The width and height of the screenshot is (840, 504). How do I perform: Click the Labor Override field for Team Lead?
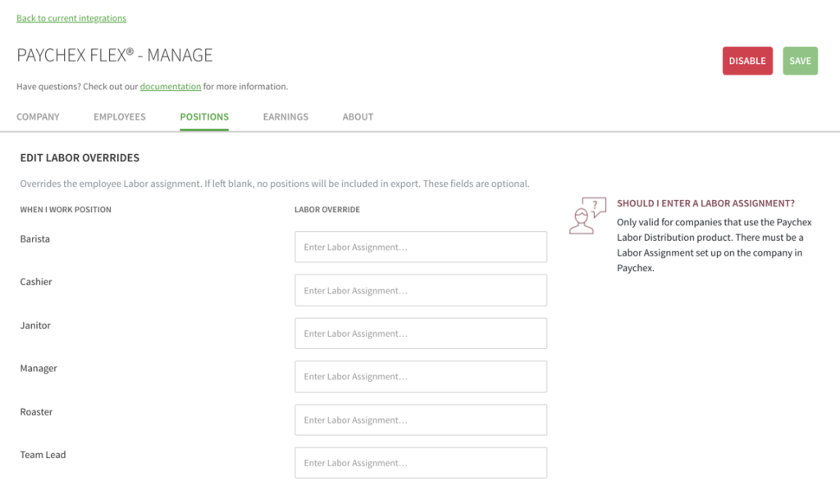420,462
